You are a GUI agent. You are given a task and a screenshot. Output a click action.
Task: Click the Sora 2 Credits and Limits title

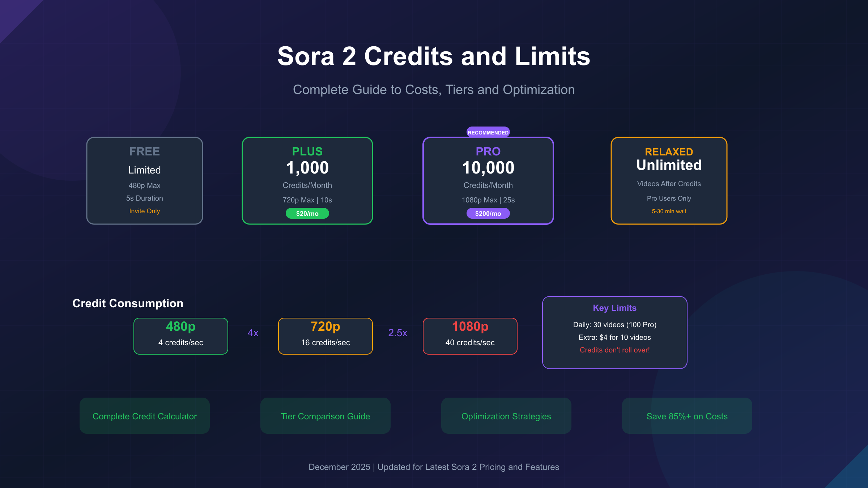click(x=434, y=56)
